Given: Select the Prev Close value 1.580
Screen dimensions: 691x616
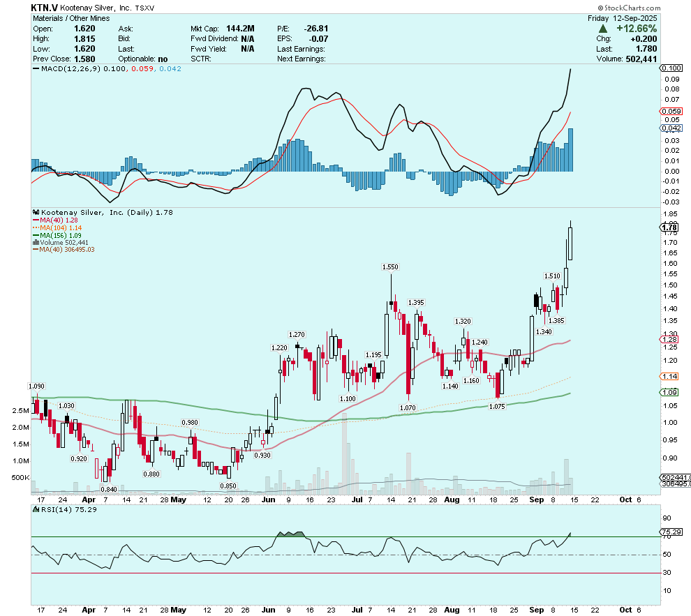Looking at the screenshot, I should [84, 59].
